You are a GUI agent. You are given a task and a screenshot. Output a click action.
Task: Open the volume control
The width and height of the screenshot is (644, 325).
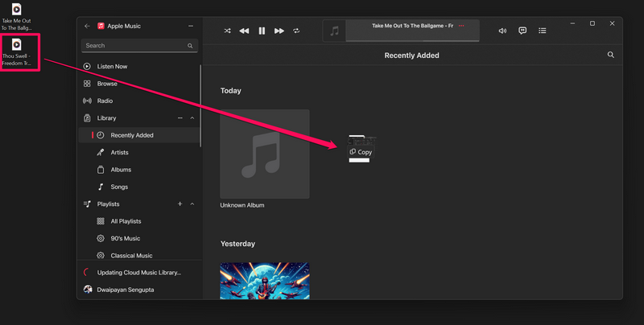tap(502, 31)
